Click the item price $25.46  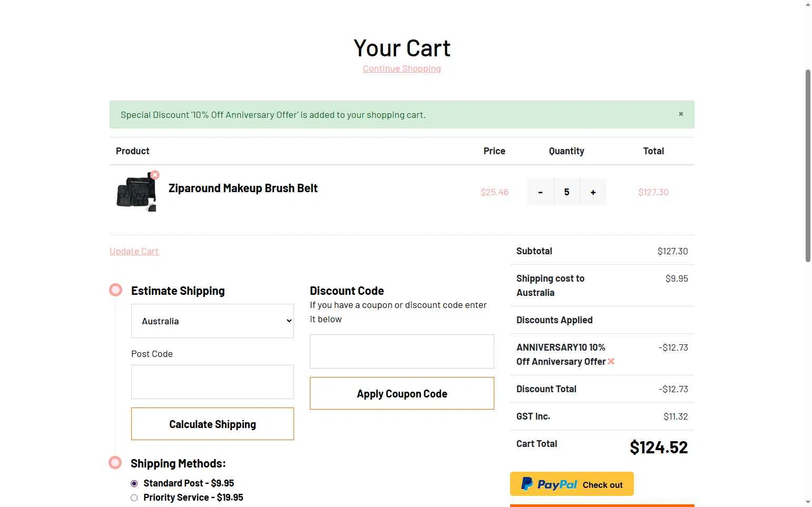point(494,192)
